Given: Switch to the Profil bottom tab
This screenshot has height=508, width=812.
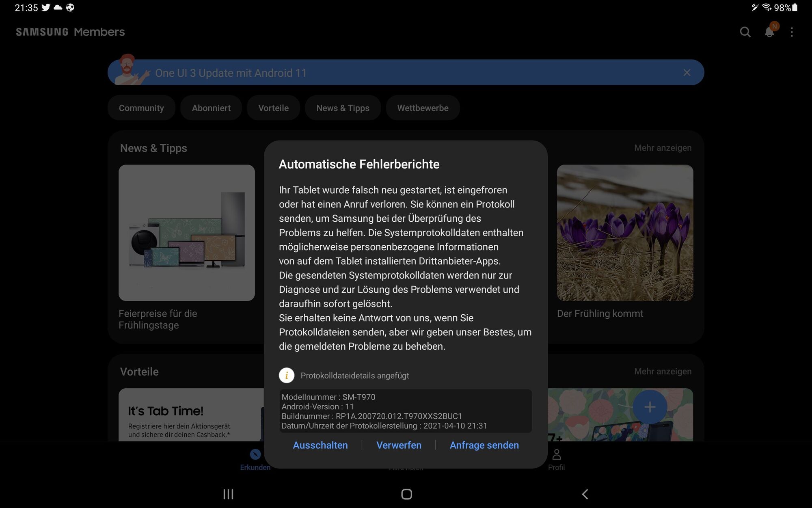Looking at the screenshot, I should 556,460.
